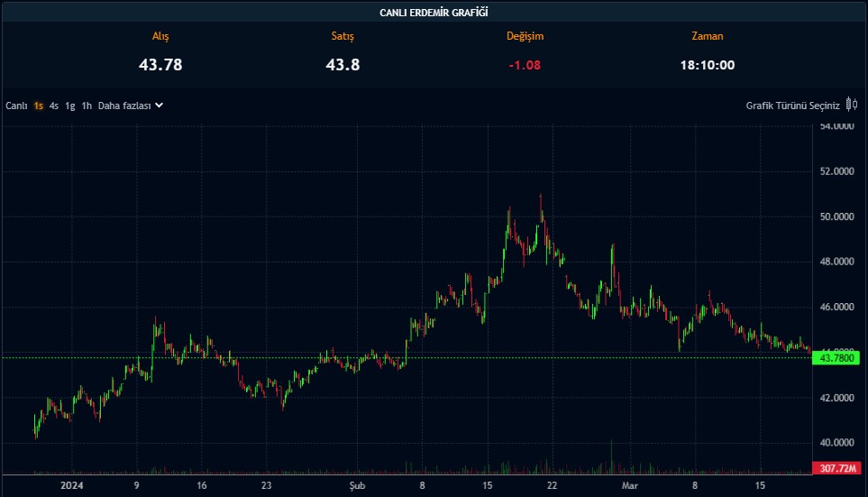Image resolution: width=868 pixels, height=497 pixels.
Task: Switch to the 4s timeframe
Action: point(54,106)
